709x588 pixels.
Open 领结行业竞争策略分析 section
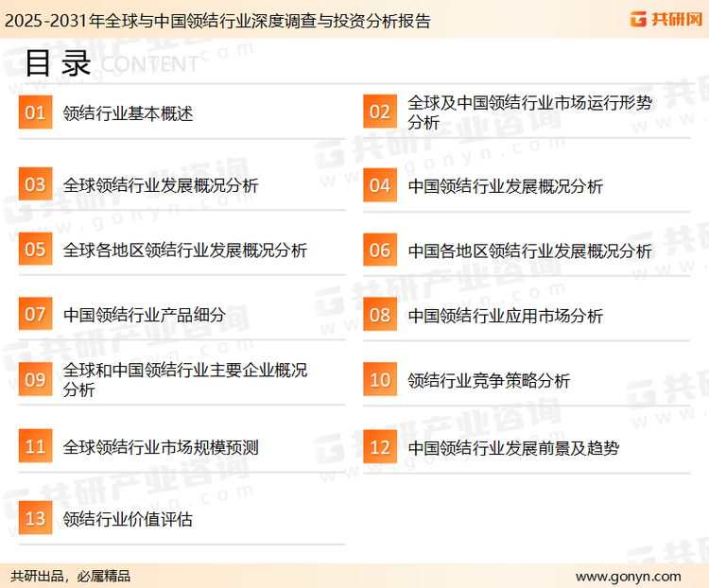(489, 381)
